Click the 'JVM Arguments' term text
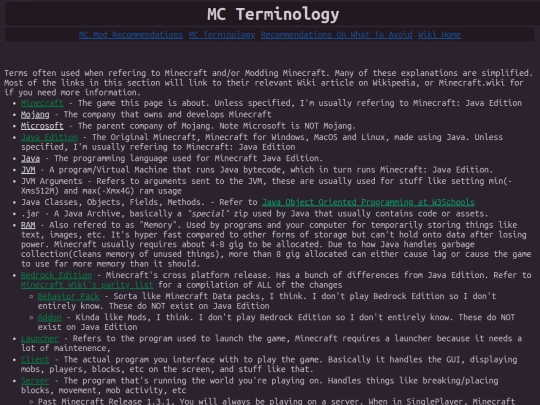This screenshot has width=540, height=405. pos(52,181)
